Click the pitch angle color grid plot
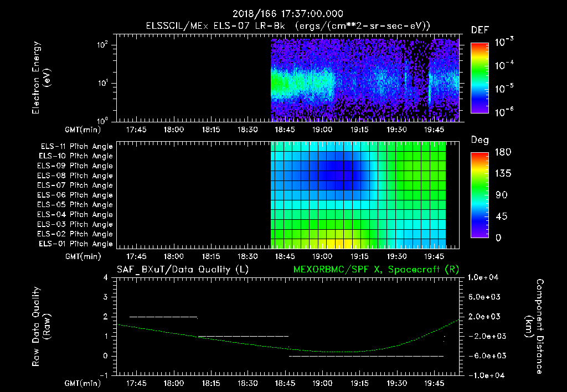This screenshot has width=567, height=392. coord(288,195)
